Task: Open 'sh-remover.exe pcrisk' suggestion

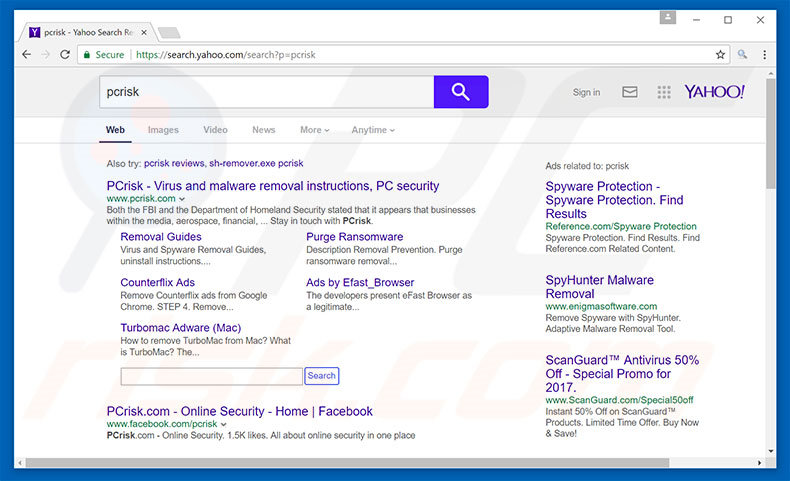Action: tap(256, 163)
